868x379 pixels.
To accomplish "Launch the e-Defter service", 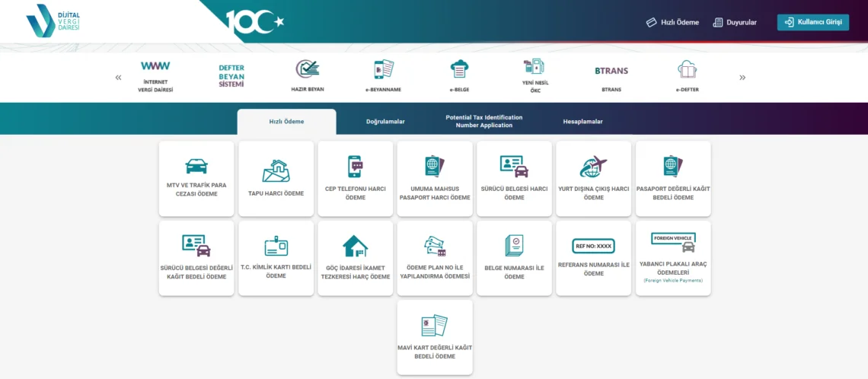I will (688, 75).
